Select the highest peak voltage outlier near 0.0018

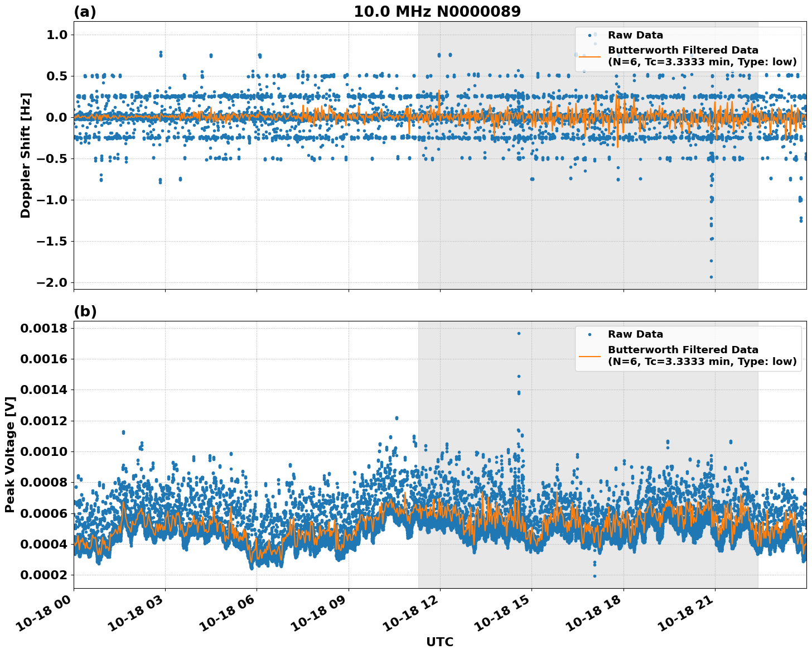[x=519, y=333]
